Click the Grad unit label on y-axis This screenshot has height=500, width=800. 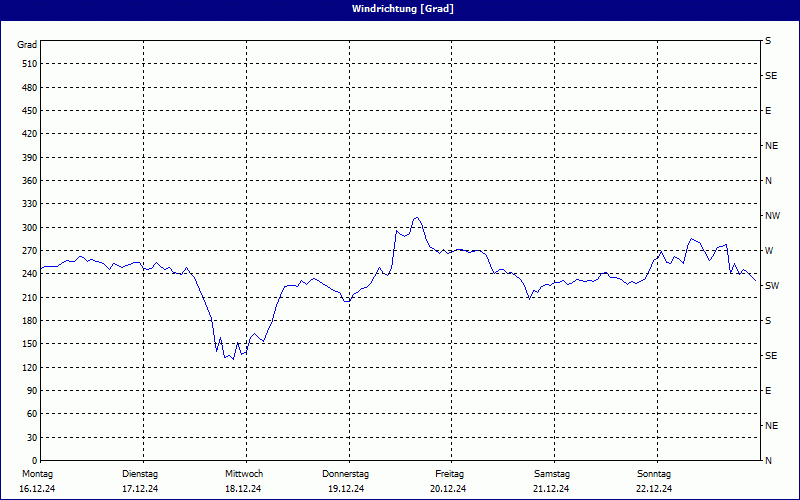27,45
